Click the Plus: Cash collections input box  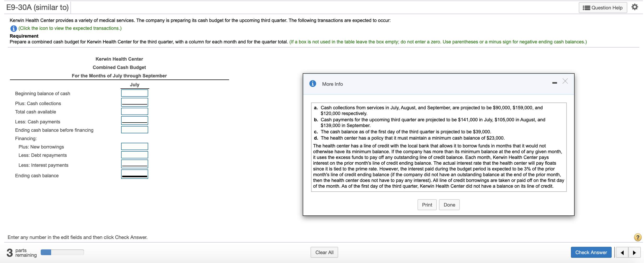tap(134, 102)
